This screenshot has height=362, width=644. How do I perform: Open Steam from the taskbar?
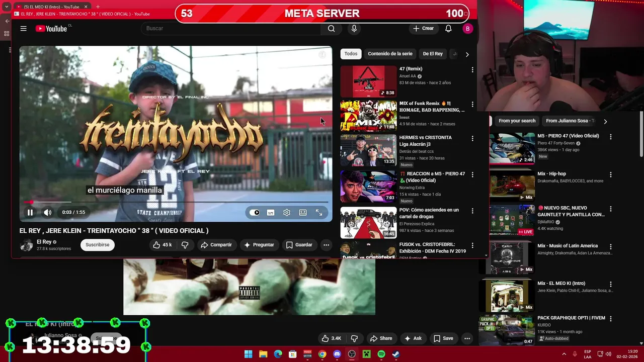coord(396,354)
